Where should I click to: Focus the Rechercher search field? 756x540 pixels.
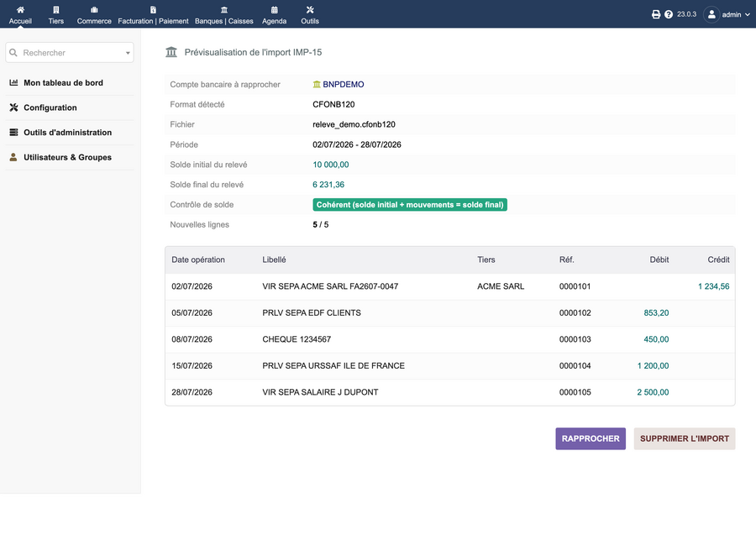click(x=70, y=53)
